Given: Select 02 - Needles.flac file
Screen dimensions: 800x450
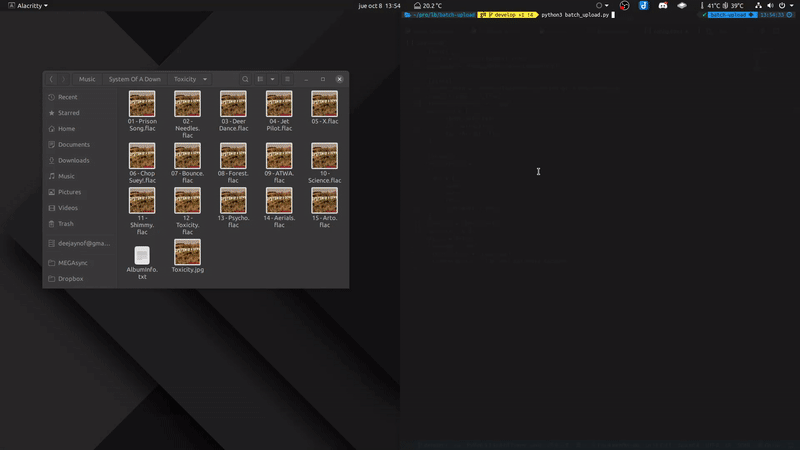Looking at the screenshot, I should (187, 114).
